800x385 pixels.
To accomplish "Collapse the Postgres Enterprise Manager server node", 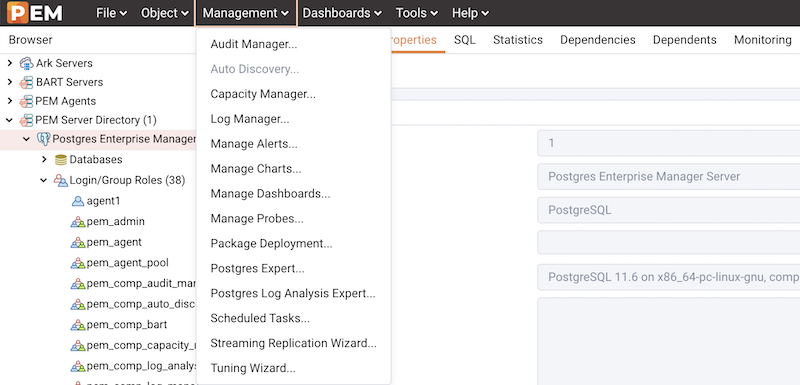I will pos(27,139).
